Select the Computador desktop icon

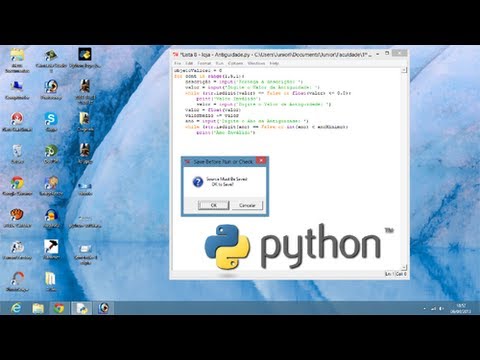coord(17,90)
